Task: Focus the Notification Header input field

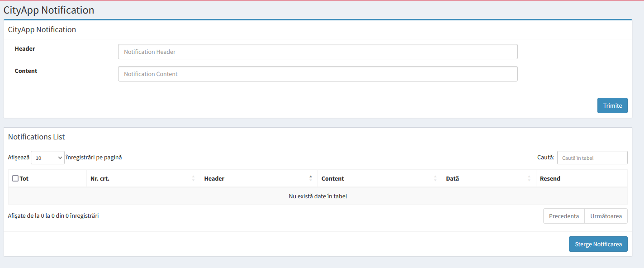Action: click(317, 52)
